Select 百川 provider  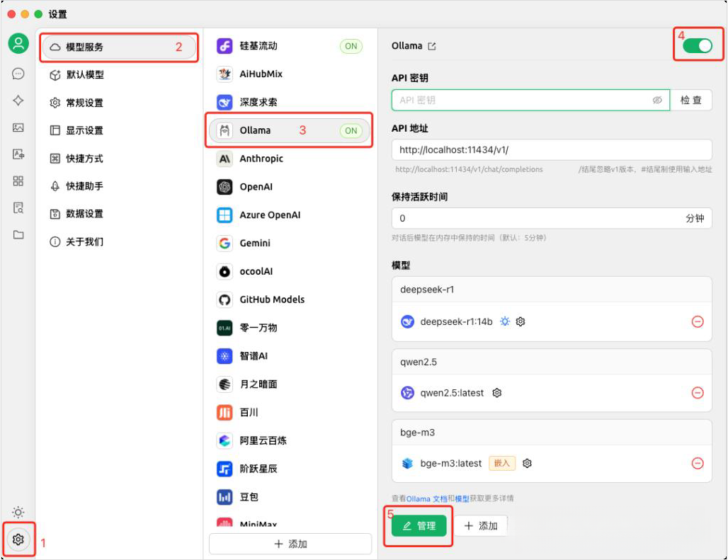pyautogui.click(x=290, y=413)
